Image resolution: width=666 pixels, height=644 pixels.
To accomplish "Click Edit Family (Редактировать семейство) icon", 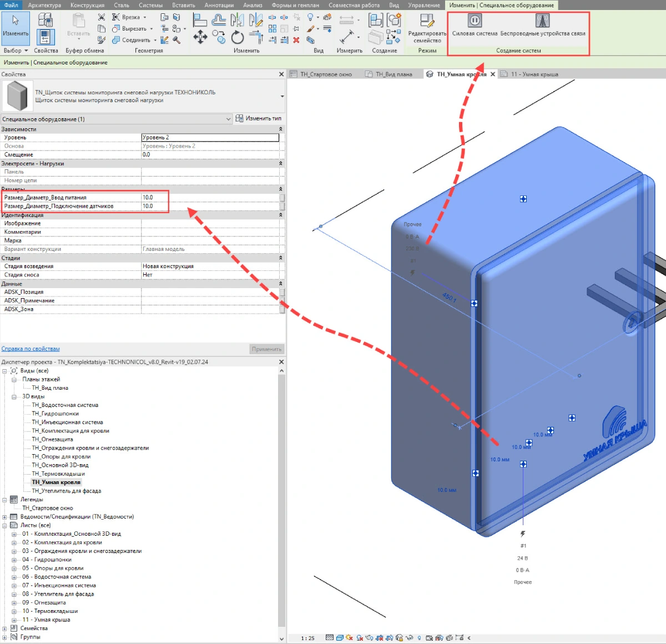I will pos(427,21).
